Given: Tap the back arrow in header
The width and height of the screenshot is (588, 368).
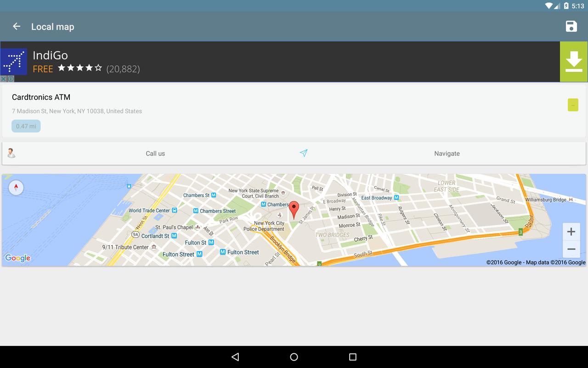Looking at the screenshot, I should tap(17, 26).
